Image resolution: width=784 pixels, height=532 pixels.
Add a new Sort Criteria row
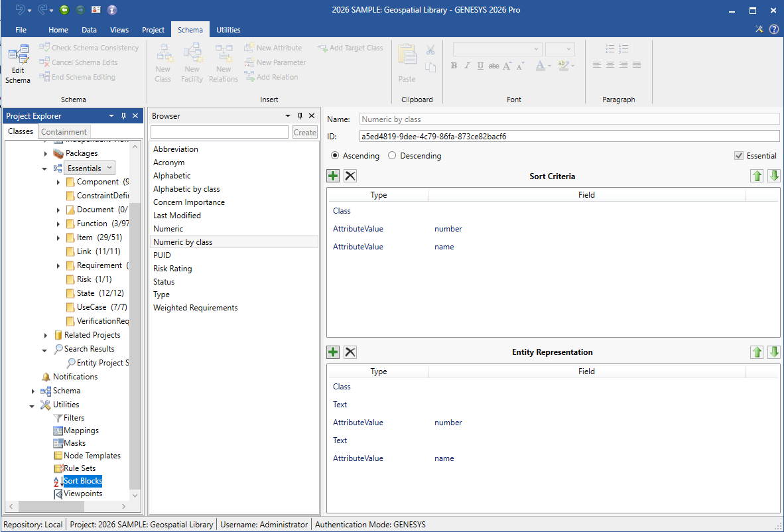pos(333,176)
